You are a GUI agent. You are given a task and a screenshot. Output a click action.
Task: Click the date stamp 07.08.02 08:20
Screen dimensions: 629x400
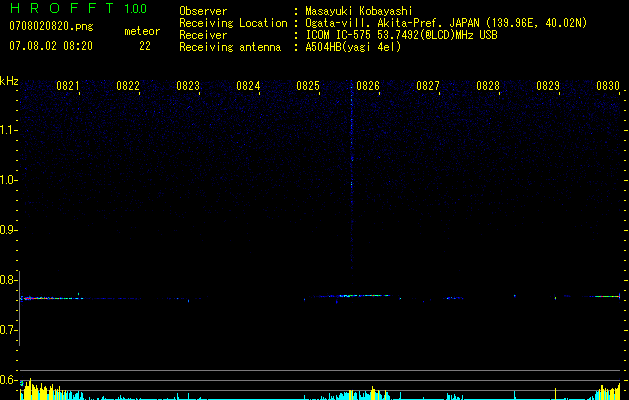point(51,46)
